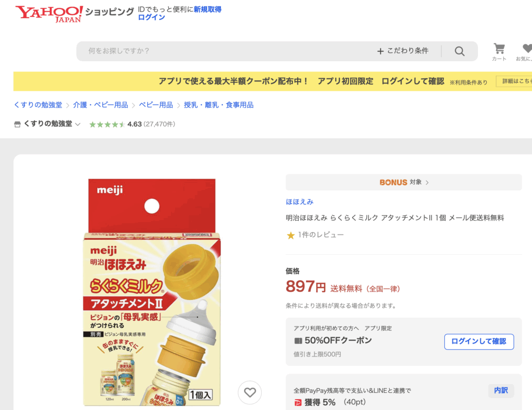Expand the くすりの勉強堂 store dropdown arrow

[78, 125]
